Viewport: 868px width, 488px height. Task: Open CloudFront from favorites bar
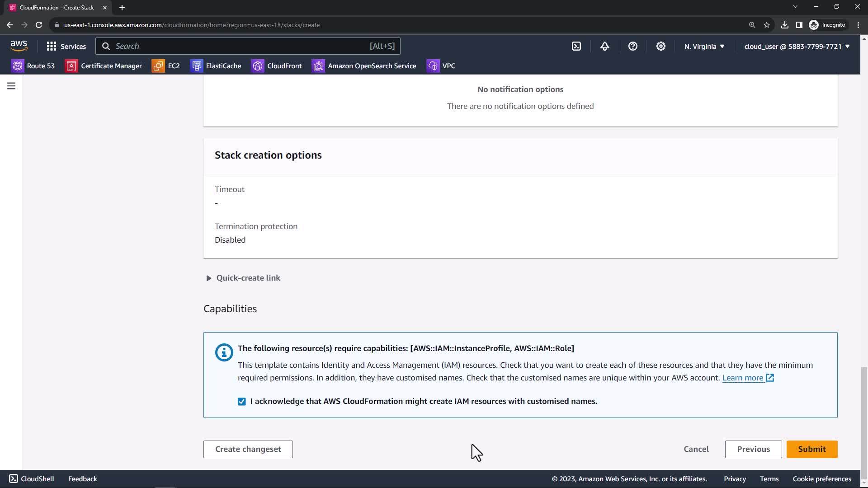pyautogui.click(x=277, y=66)
